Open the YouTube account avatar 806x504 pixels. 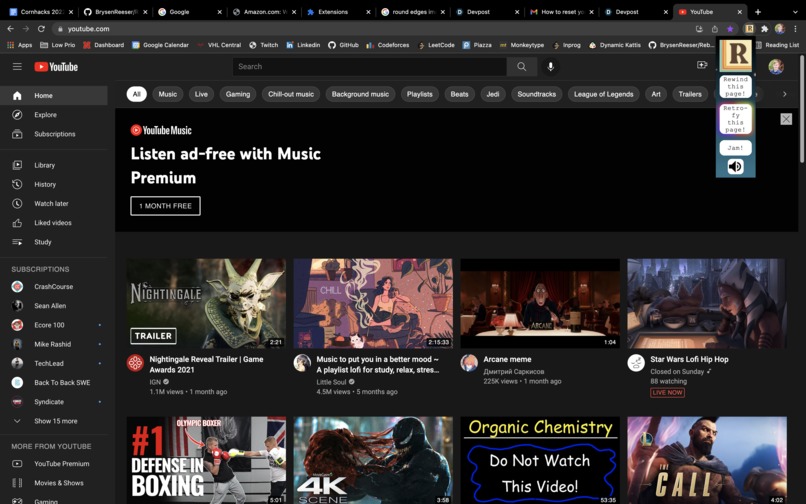coord(776,66)
